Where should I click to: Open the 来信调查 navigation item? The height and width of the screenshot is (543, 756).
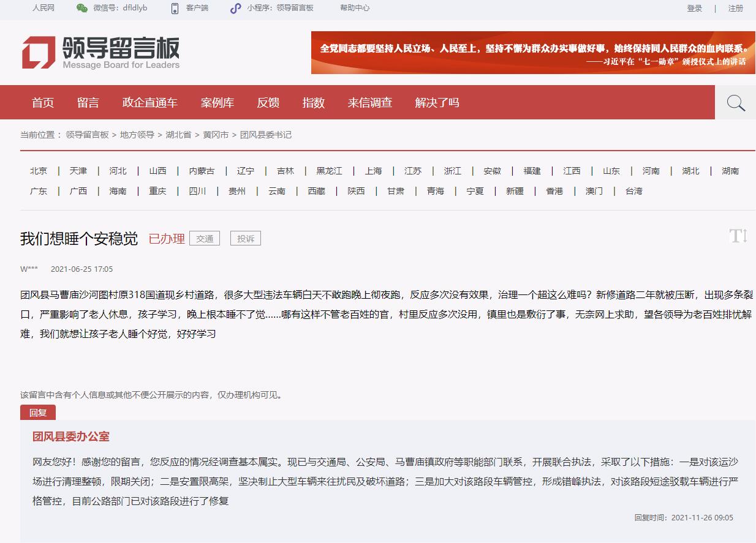[370, 103]
